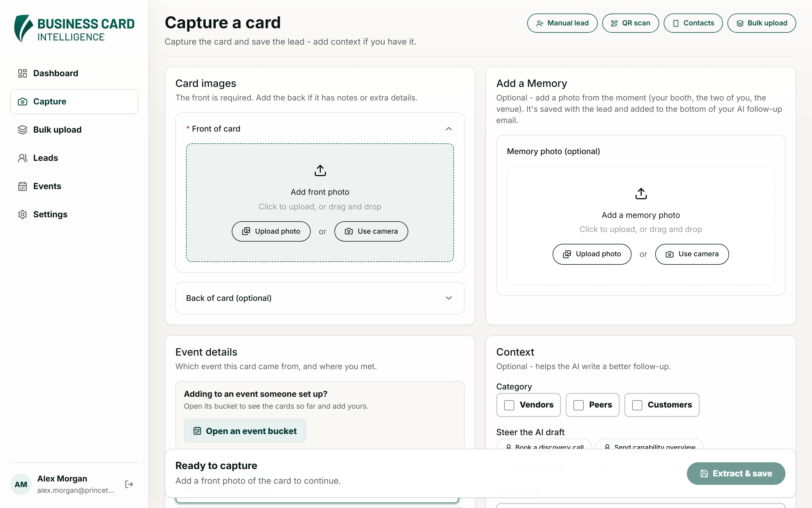Click the Add front photo text

pos(320,192)
